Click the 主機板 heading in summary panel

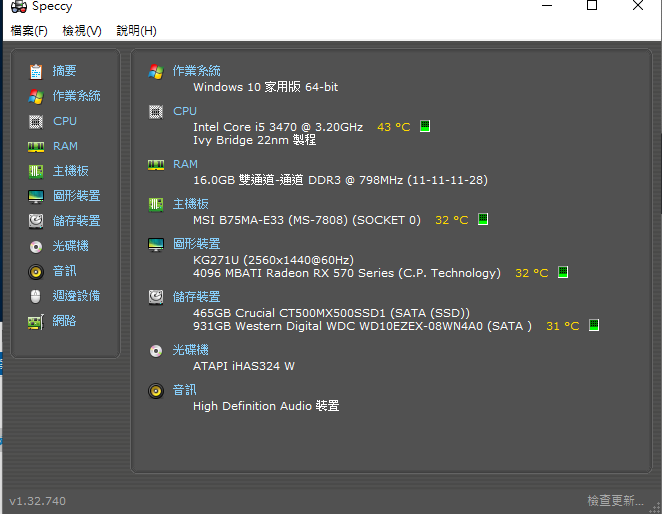pyautogui.click(x=191, y=204)
